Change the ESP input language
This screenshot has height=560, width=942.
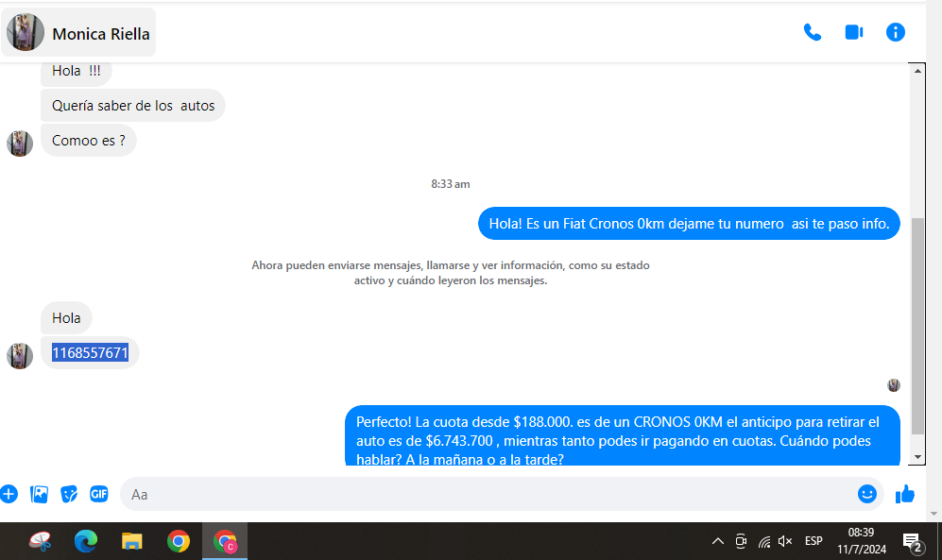pyautogui.click(x=814, y=541)
